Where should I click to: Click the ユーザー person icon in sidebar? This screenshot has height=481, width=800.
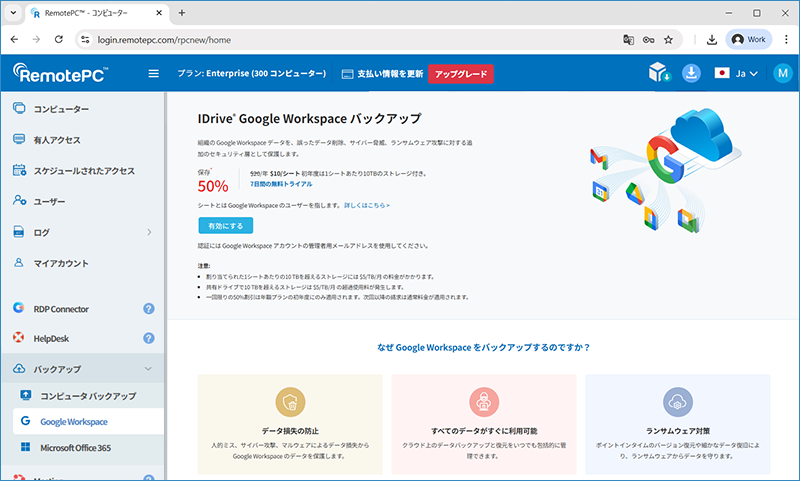coord(19,200)
